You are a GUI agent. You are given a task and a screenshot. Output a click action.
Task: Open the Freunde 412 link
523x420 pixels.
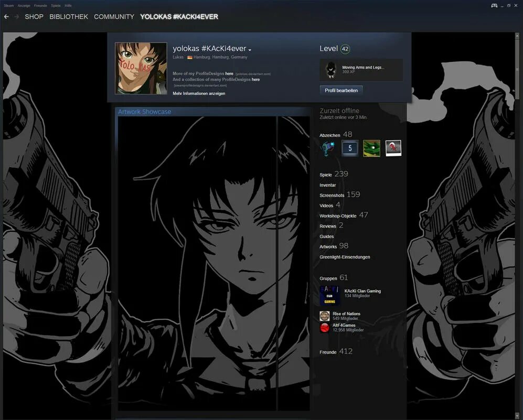tap(336, 351)
